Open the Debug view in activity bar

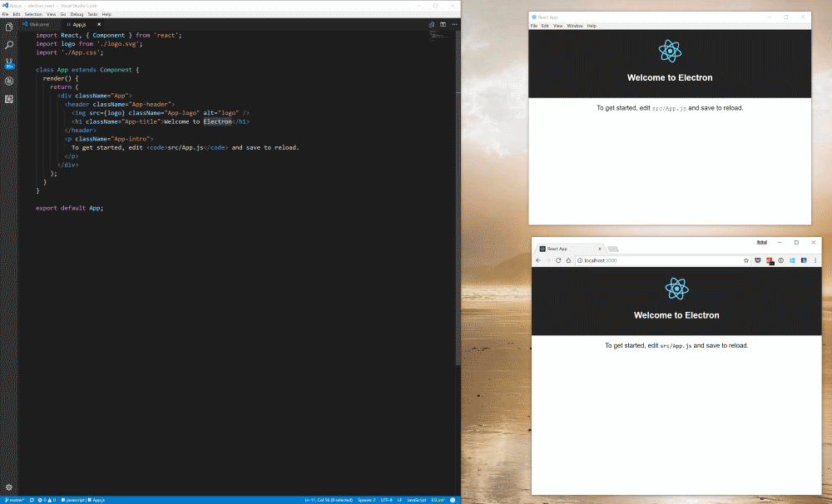point(9,81)
